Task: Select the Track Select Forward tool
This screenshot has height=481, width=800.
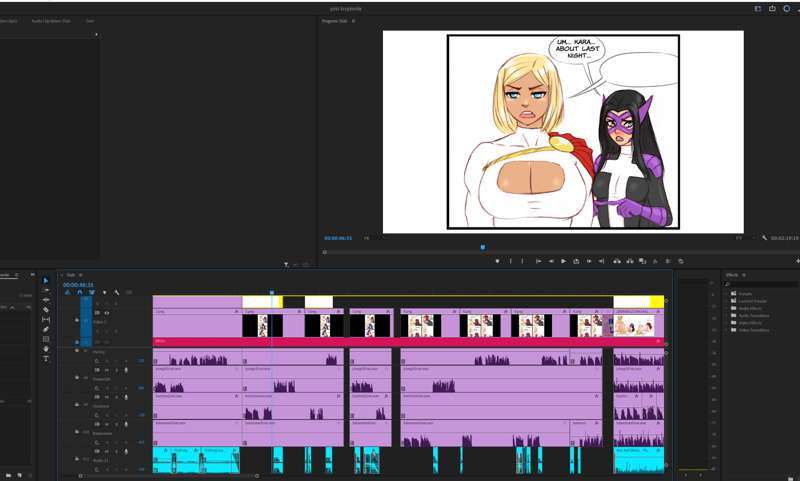Action: (46, 290)
